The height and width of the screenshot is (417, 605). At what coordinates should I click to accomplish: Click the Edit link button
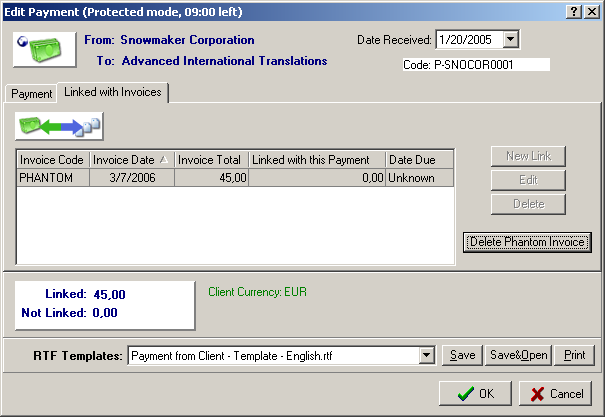tap(528, 180)
